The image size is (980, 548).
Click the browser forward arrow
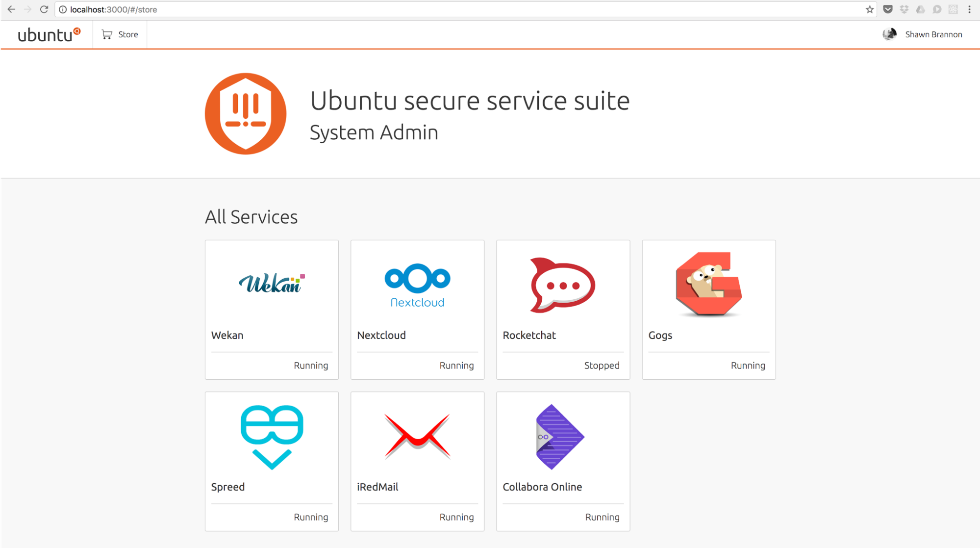click(27, 9)
